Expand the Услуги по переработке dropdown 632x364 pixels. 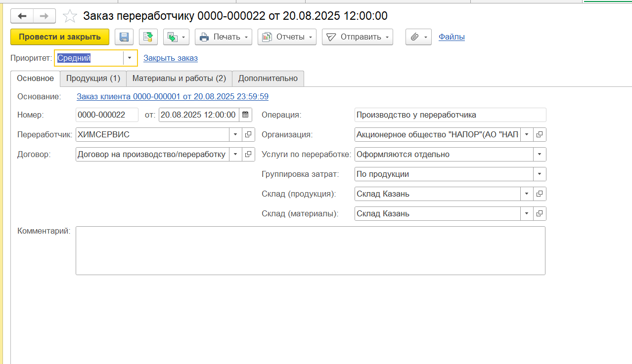(539, 155)
